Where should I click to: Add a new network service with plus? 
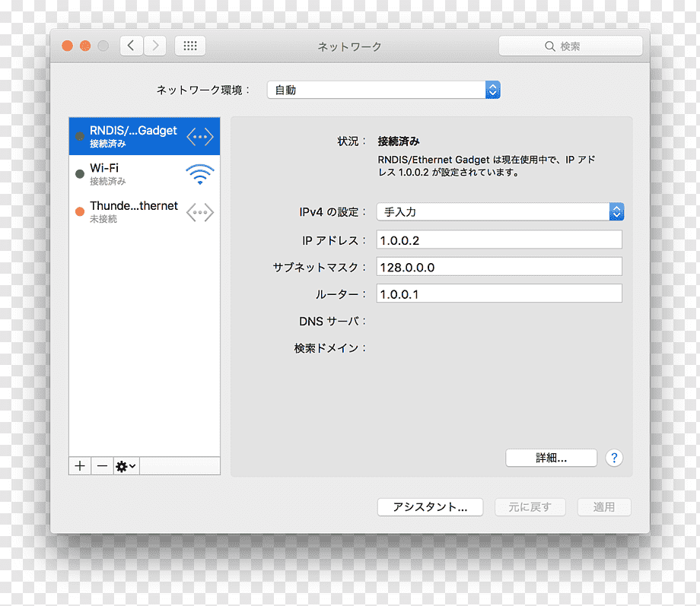(x=80, y=466)
